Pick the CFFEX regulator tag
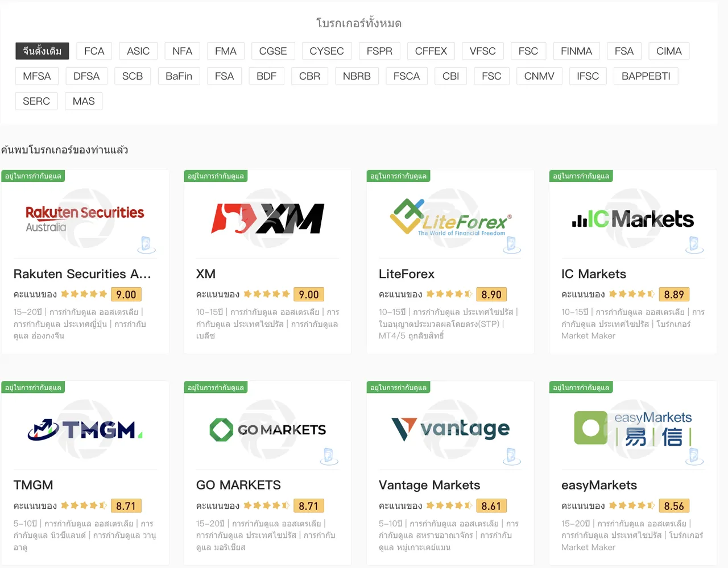 pyautogui.click(x=431, y=51)
